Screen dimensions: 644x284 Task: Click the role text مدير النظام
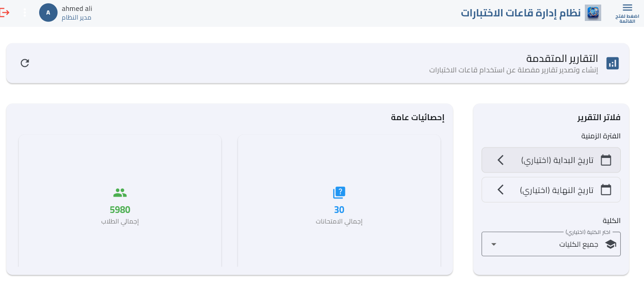(x=76, y=18)
